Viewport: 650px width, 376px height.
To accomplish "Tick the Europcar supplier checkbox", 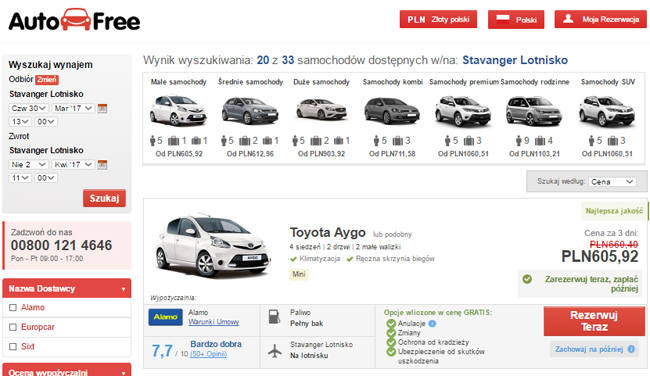I will pyautogui.click(x=13, y=327).
